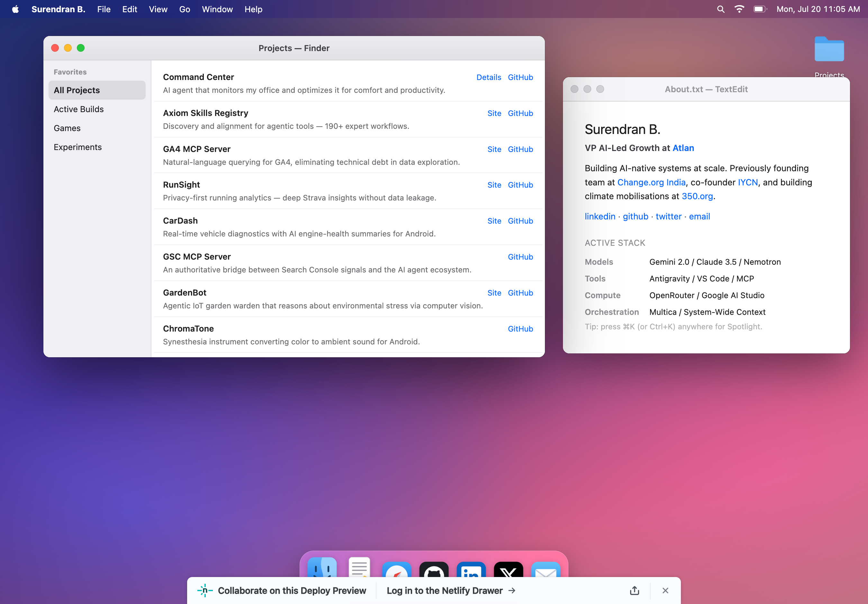Open Site link for RunSight
This screenshot has width=868, height=604.
494,185
